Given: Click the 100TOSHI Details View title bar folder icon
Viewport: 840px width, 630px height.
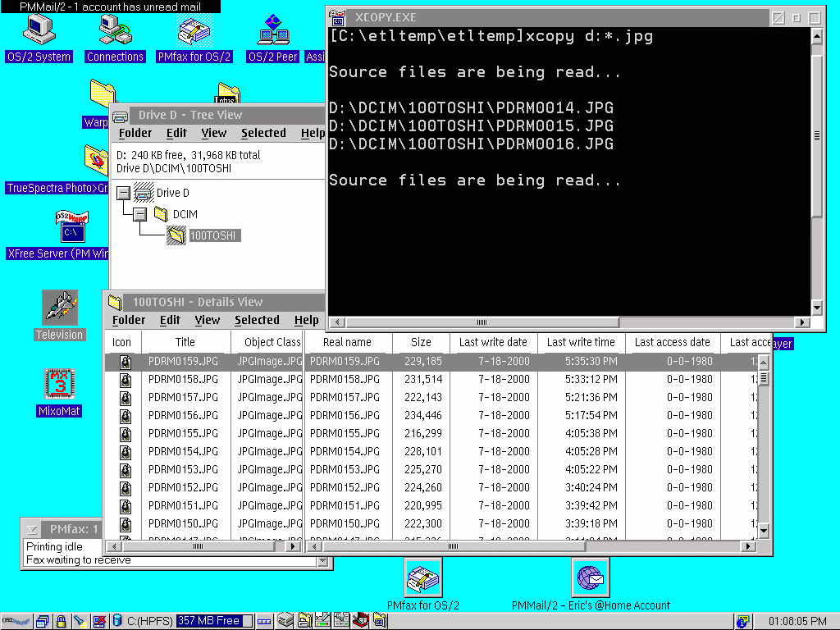Looking at the screenshot, I should (115, 302).
